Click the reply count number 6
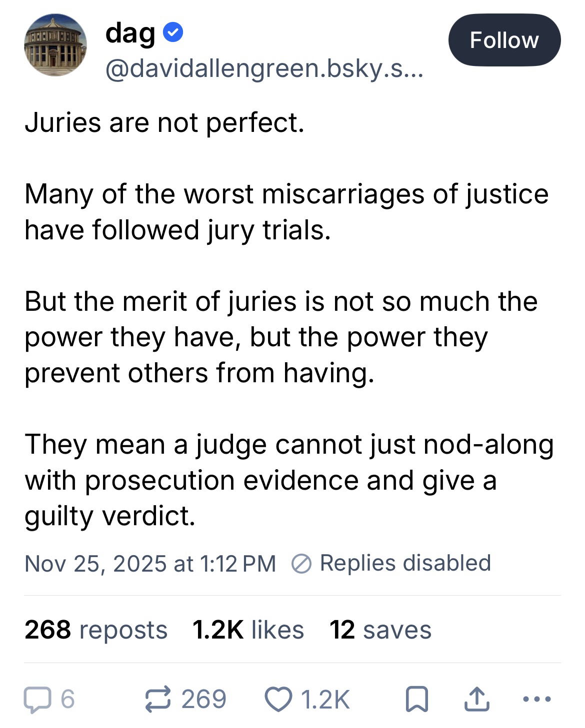 click(x=67, y=699)
